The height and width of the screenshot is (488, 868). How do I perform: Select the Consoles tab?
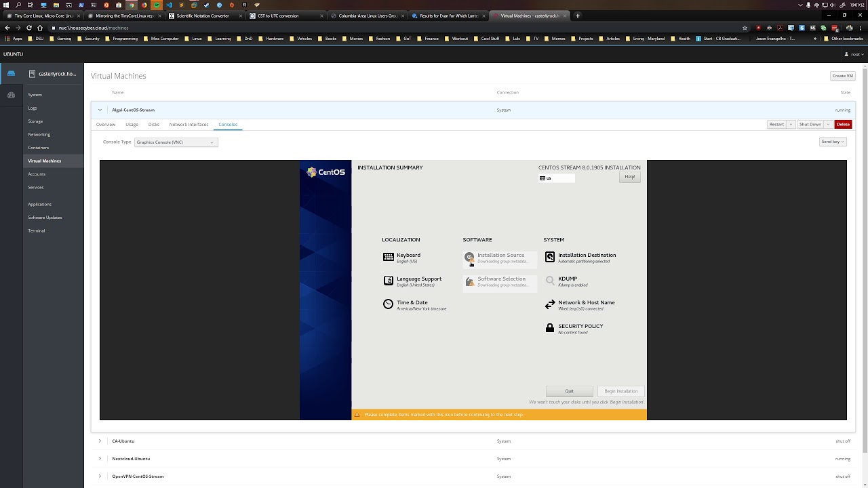coord(228,125)
